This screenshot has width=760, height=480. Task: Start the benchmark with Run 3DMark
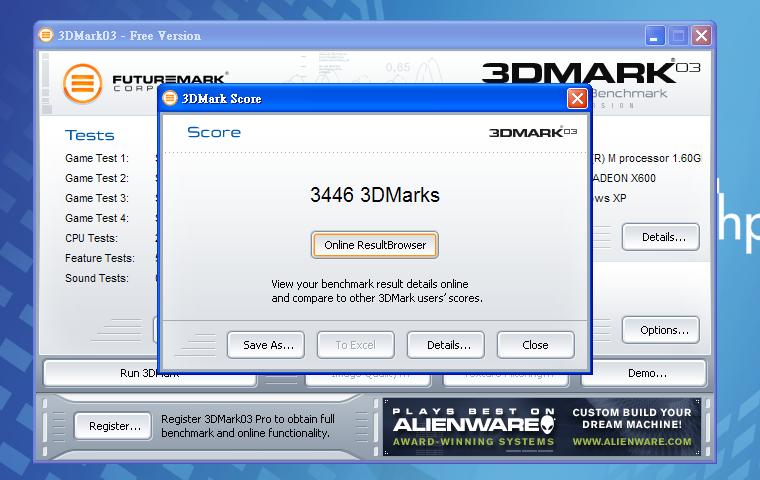coord(102,373)
